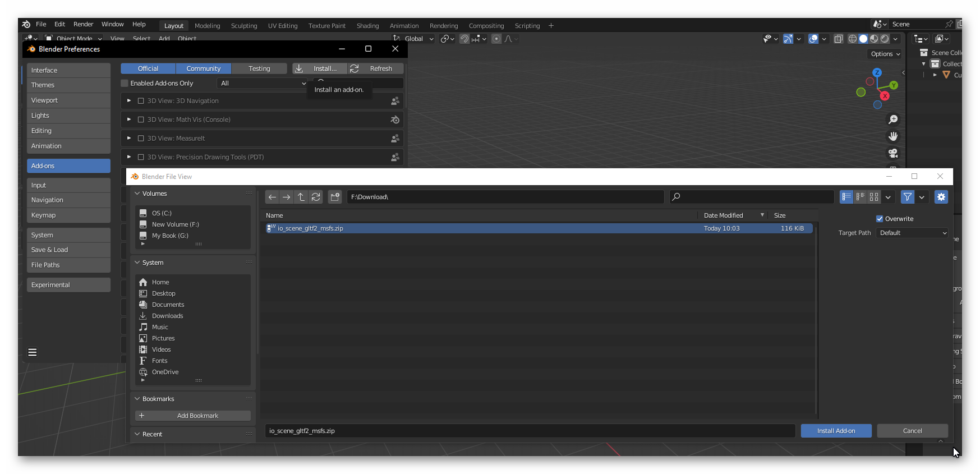The image size is (980, 474).
Task: Select rendered viewport shading
Action: pyautogui.click(x=885, y=39)
